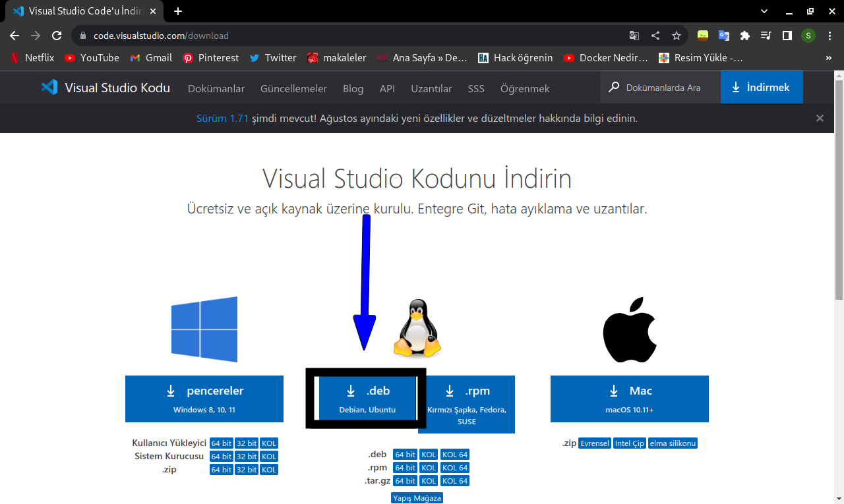Select Kullanıcı Yükleyici 64 bit badge

tap(222, 443)
